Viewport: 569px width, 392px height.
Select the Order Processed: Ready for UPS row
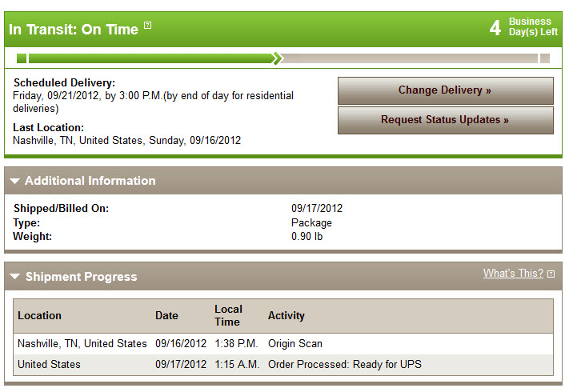pyautogui.click(x=283, y=365)
